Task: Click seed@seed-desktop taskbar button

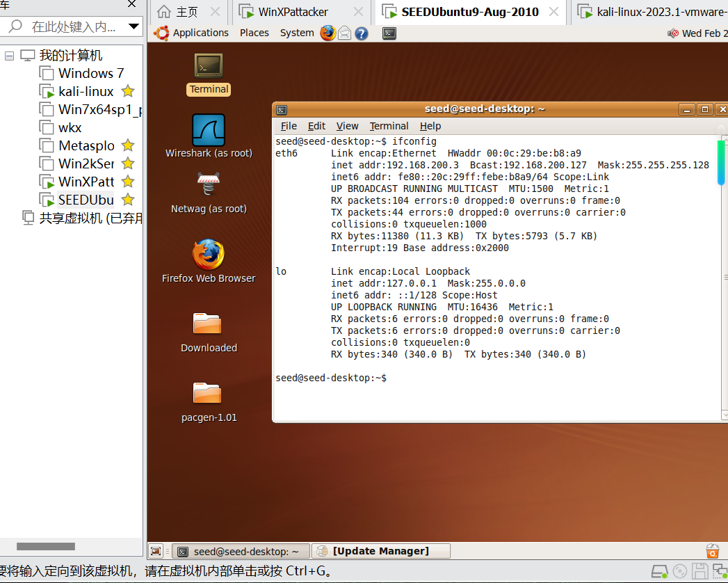Action: (241, 551)
